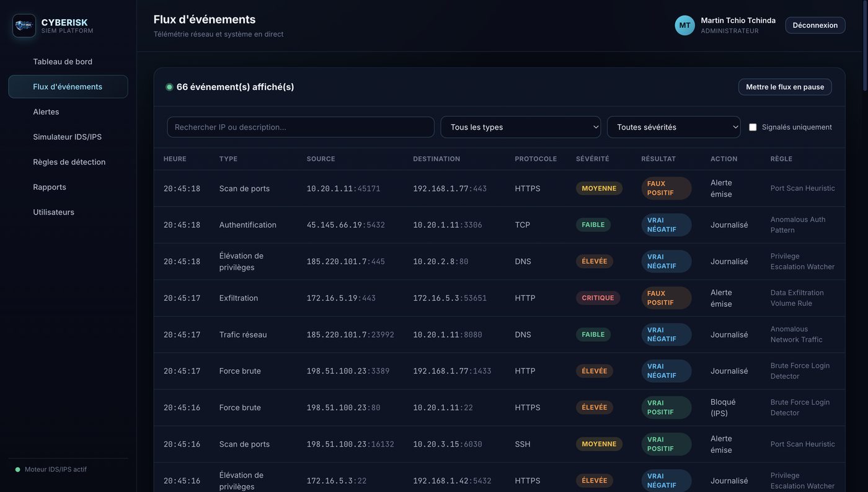Navigate to Règles de détection
868x492 pixels.
[x=68, y=162]
